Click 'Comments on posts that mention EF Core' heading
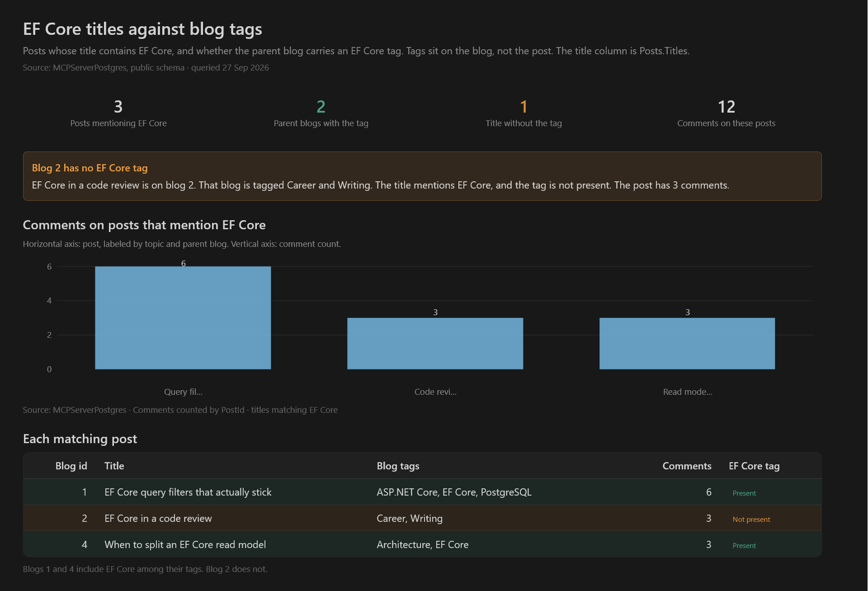Viewport: 868px width, 591px height. coord(144,225)
